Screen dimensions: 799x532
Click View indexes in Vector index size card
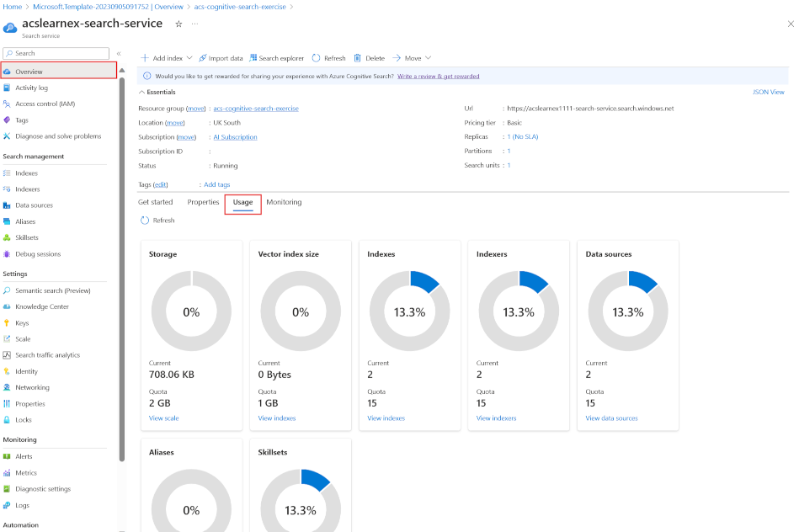coord(277,418)
